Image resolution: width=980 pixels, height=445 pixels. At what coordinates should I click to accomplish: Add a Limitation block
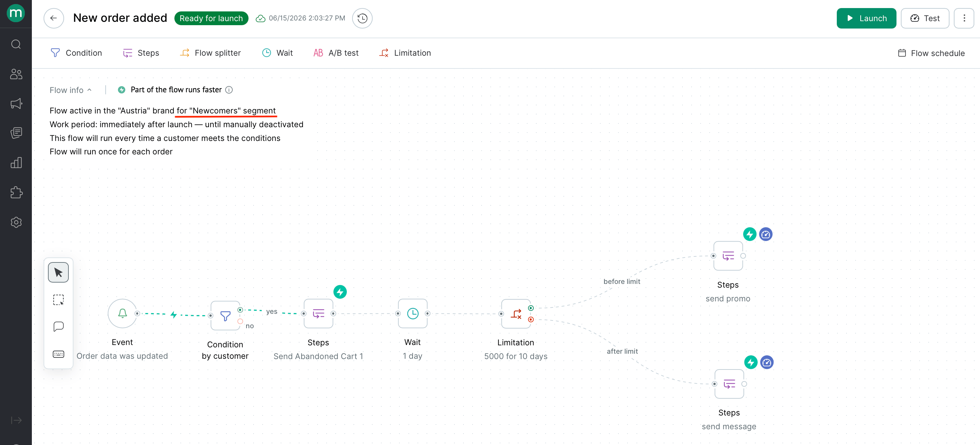coord(405,53)
